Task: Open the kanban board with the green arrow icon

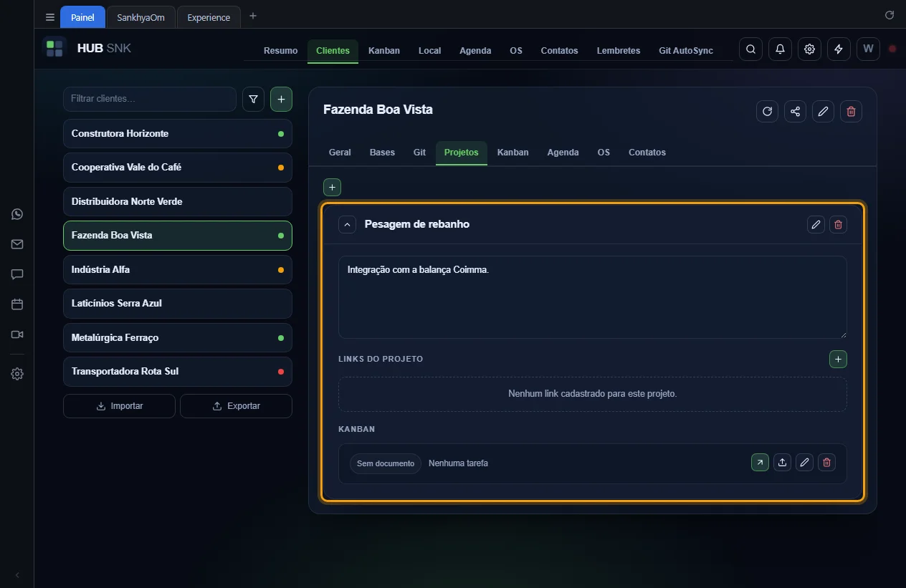Action: [x=760, y=463]
